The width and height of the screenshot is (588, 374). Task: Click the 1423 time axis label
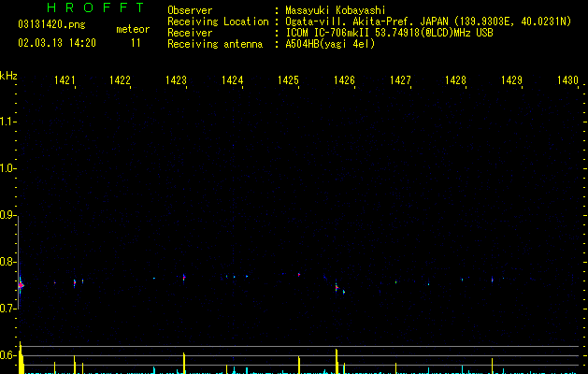pyautogui.click(x=176, y=80)
